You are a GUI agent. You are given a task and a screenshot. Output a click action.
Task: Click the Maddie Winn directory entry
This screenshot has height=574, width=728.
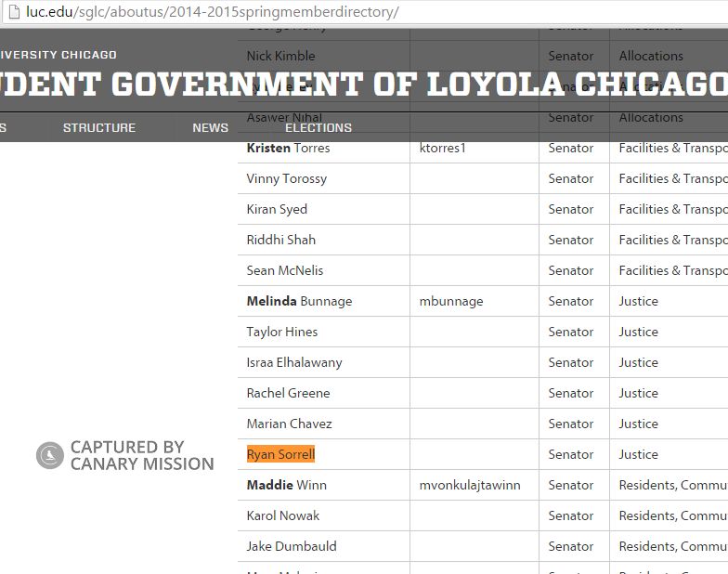(286, 485)
